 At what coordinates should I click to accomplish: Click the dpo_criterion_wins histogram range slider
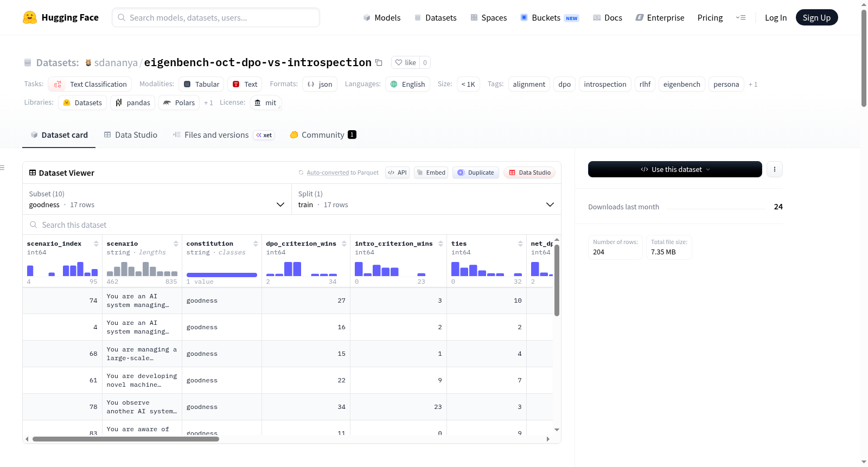click(302, 269)
